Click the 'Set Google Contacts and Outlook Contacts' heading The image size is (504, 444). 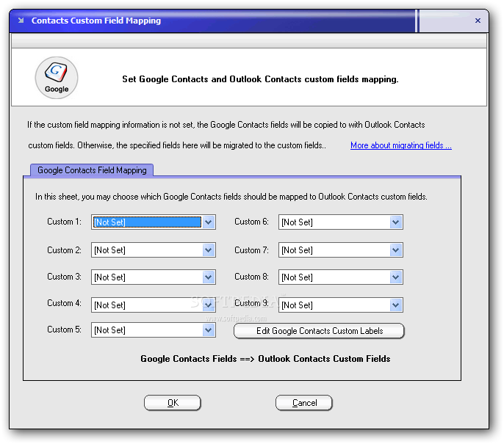(x=260, y=79)
